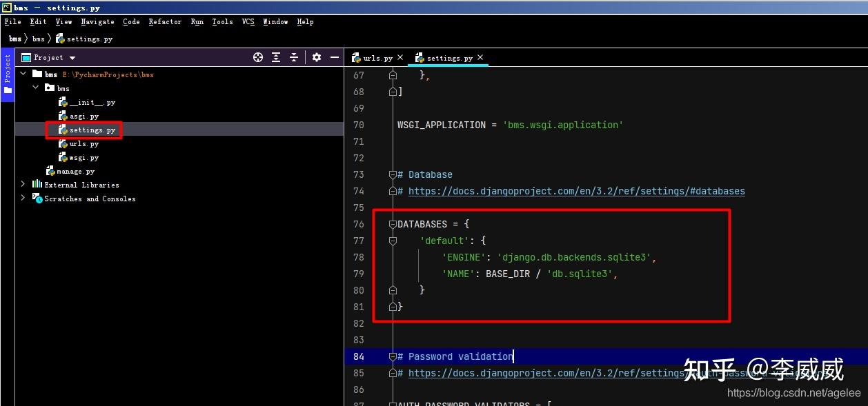868x406 pixels.
Task: Click the project path E:\PycharmProjects\bms
Action: (x=108, y=74)
